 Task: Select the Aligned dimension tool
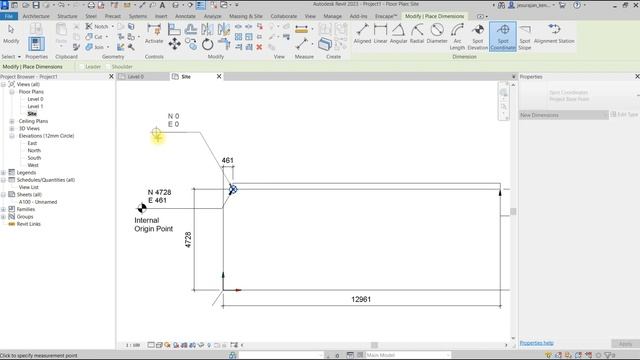[x=362, y=33]
